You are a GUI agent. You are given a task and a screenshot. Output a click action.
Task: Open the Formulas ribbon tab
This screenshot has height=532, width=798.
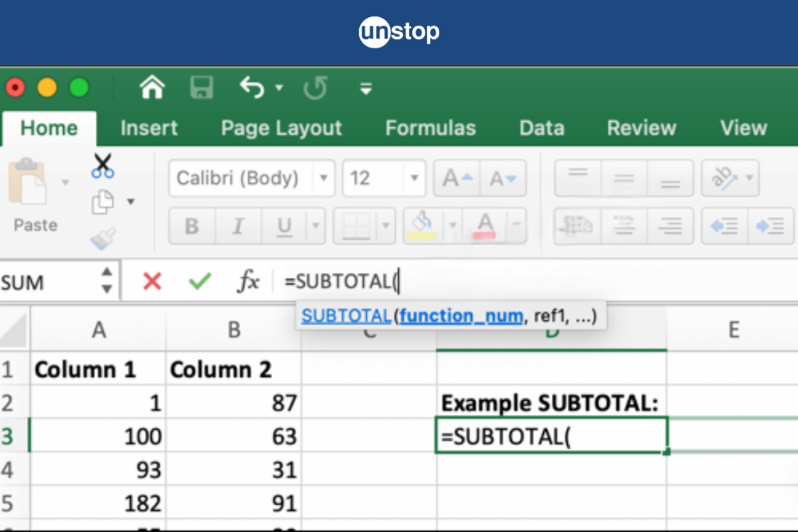click(430, 129)
